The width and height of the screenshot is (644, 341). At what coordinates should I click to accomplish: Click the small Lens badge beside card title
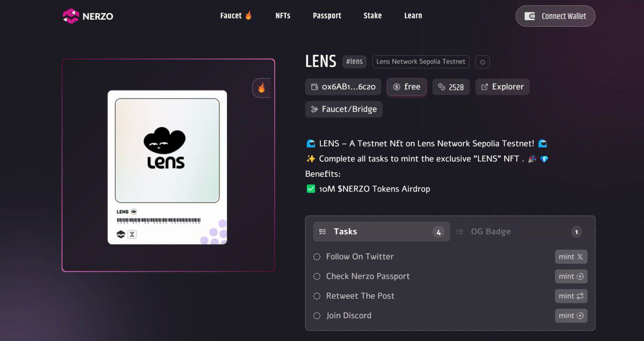pos(134,212)
